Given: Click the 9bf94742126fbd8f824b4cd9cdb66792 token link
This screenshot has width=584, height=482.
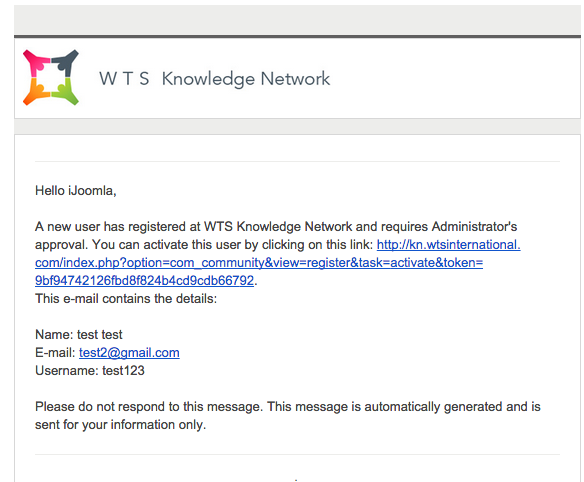Looking at the screenshot, I should (x=145, y=280).
